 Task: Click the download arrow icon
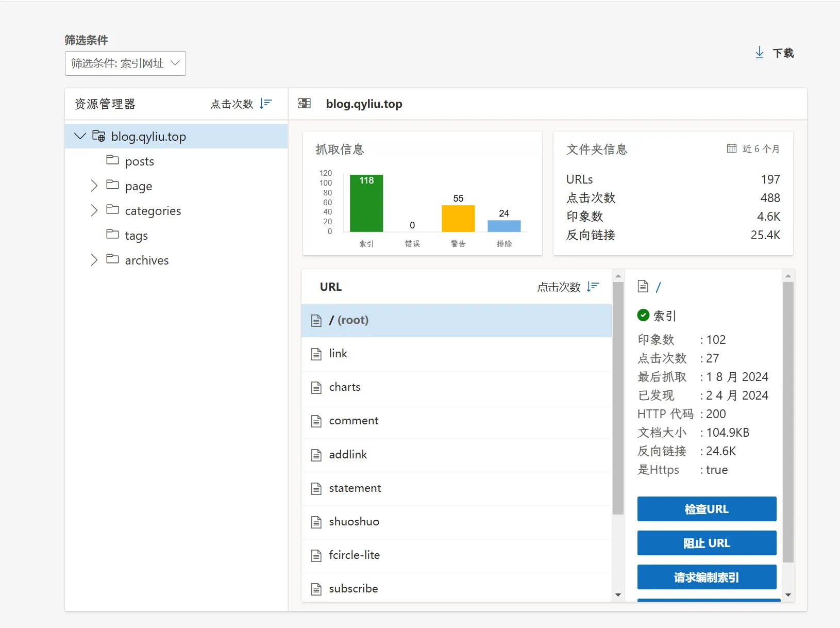[x=759, y=53]
